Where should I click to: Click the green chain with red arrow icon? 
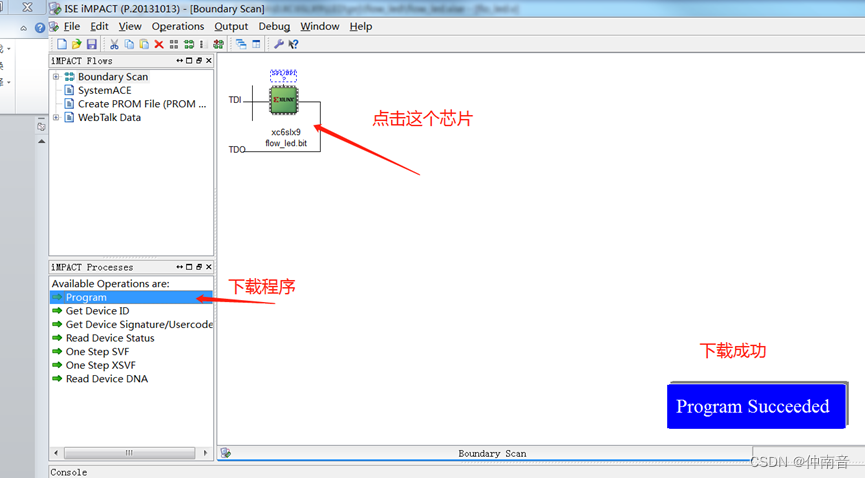click(x=218, y=44)
